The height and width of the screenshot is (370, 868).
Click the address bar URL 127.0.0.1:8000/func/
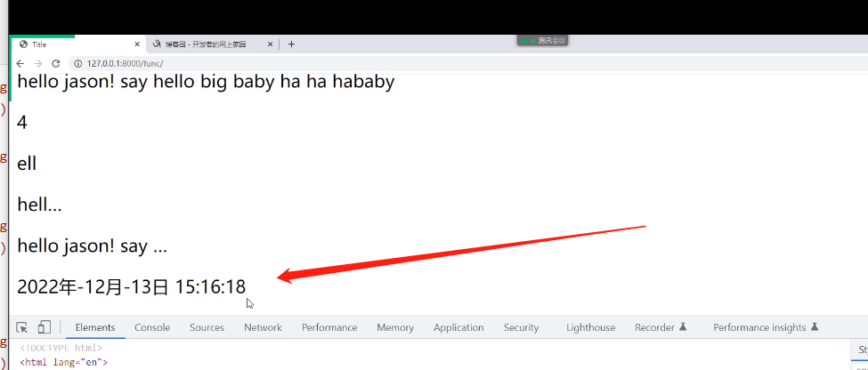coord(125,64)
